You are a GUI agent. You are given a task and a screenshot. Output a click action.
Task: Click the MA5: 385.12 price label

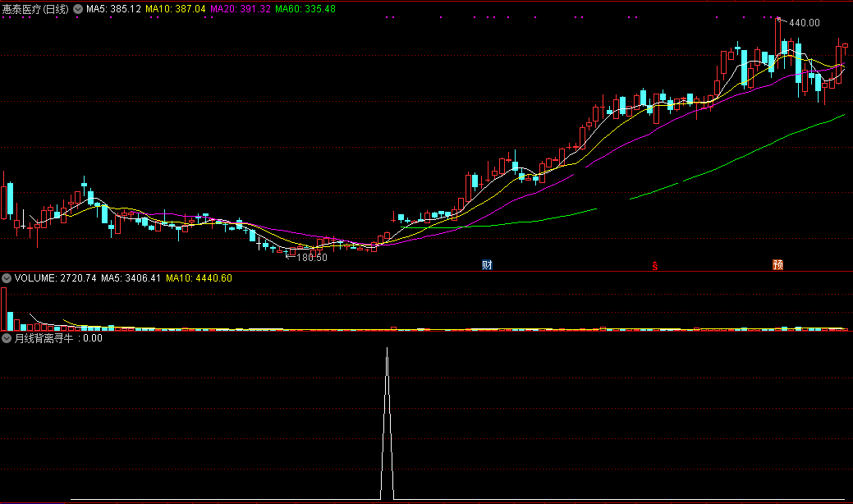point(113,9)
